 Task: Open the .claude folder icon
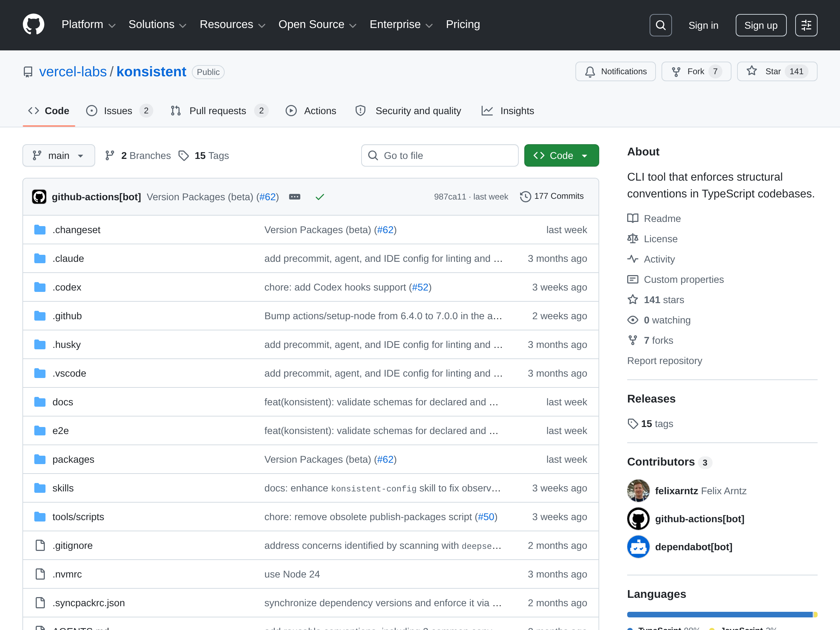tap(40, 259)
